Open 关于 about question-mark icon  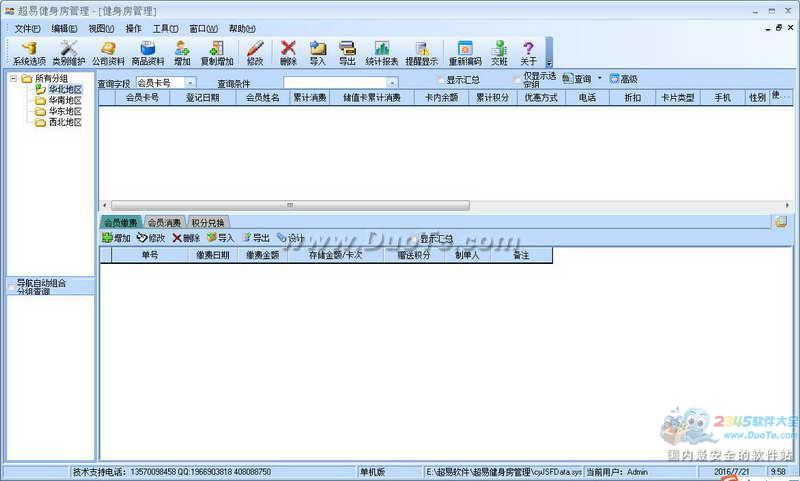528,53
